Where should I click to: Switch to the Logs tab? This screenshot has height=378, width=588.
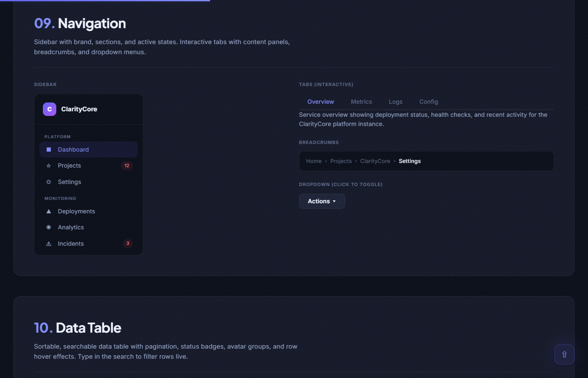(x=396, y=102)
